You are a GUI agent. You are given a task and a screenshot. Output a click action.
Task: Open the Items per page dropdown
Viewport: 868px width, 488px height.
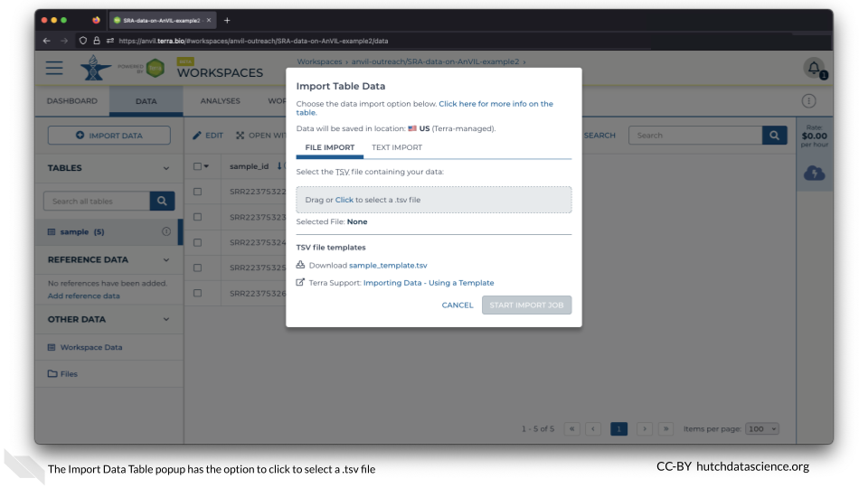pyautogui.click(x=762, y=428)
